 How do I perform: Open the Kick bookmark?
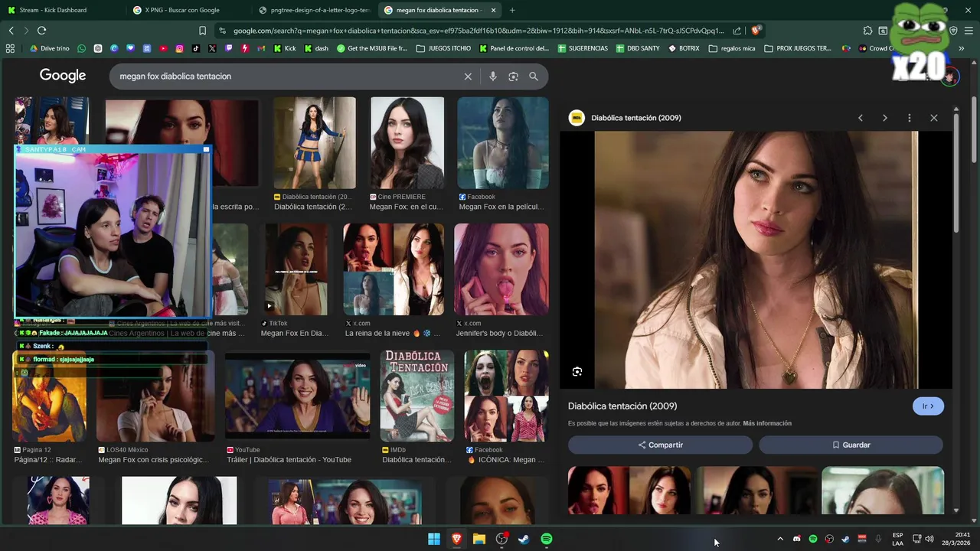[x=285, y=48]
